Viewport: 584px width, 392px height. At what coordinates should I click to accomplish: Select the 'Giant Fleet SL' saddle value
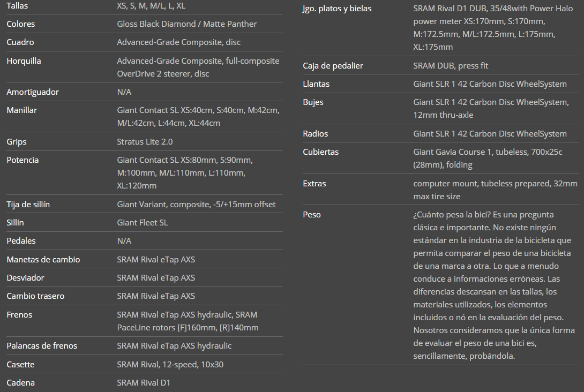[142, 223]
